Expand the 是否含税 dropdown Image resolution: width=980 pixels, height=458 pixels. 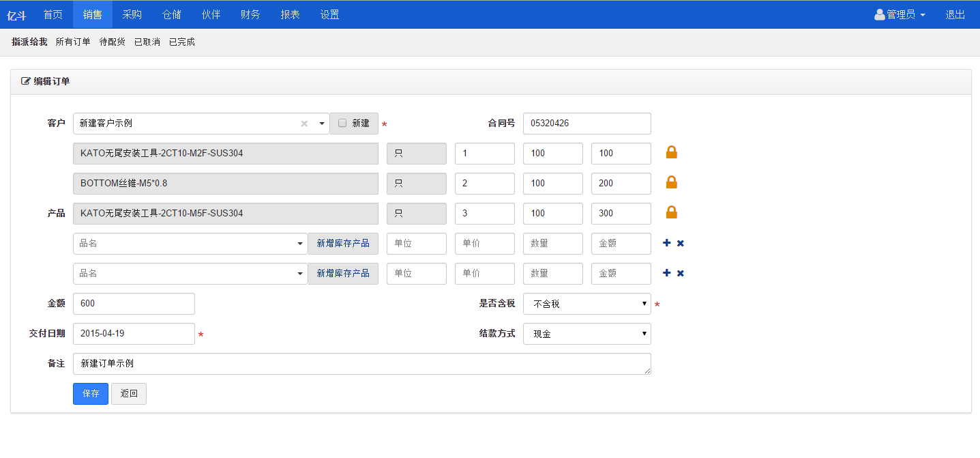pyautogui.click(x=586, y=304)
